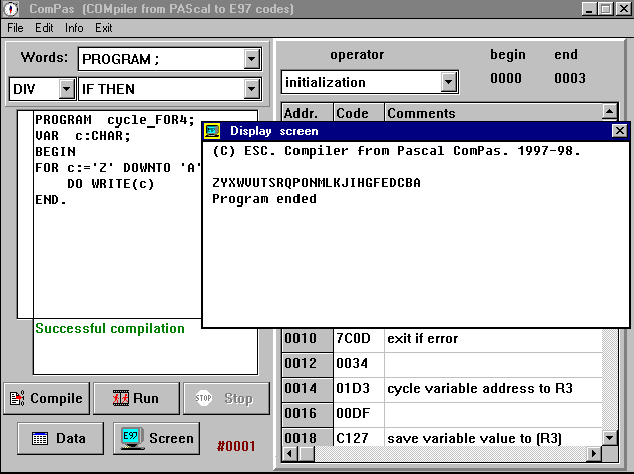634x474 pixels.
Task: Open the Edit menu
Action: (44, 28)
